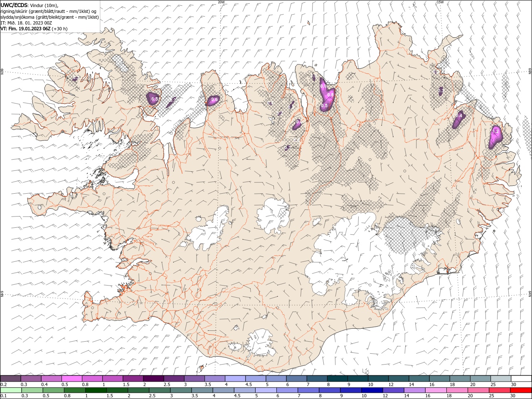
Task: Click the bottom-row blue swatch starting at 8
Action: (x=330, y=390)
